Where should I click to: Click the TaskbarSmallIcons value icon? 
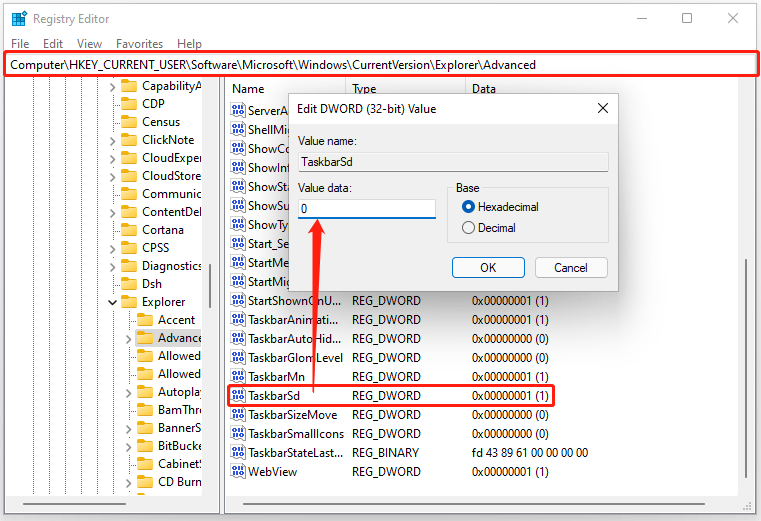[238, 434]
